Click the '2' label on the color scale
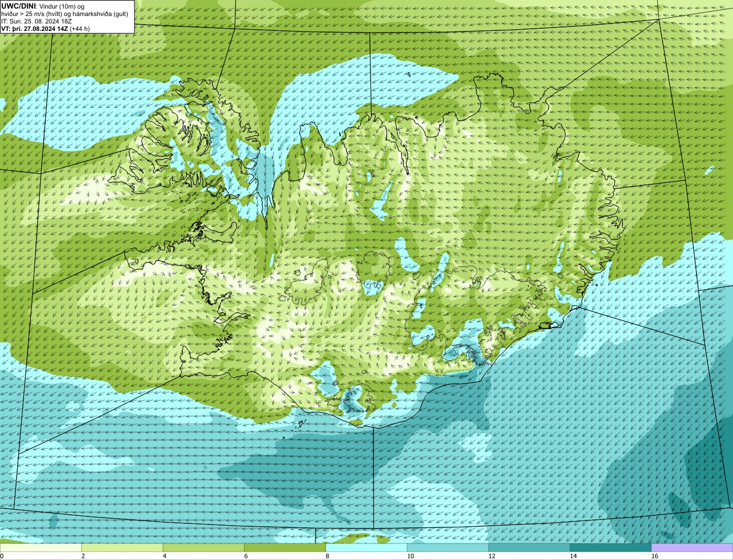The width and height of the screenshot is (733, 560). [x=83, y=556]
